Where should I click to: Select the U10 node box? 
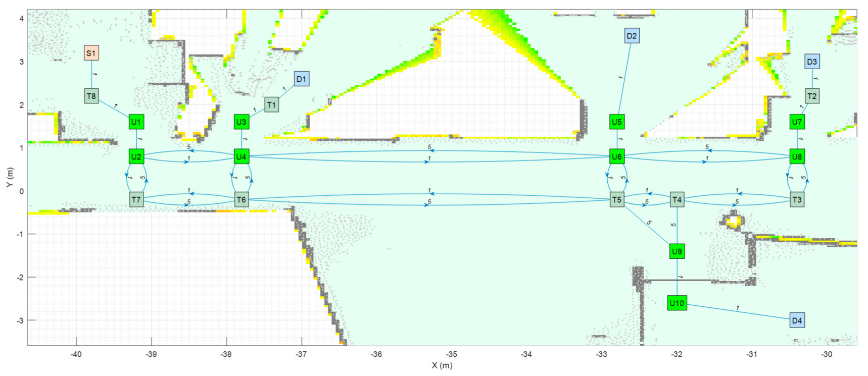tap(677, 303)
